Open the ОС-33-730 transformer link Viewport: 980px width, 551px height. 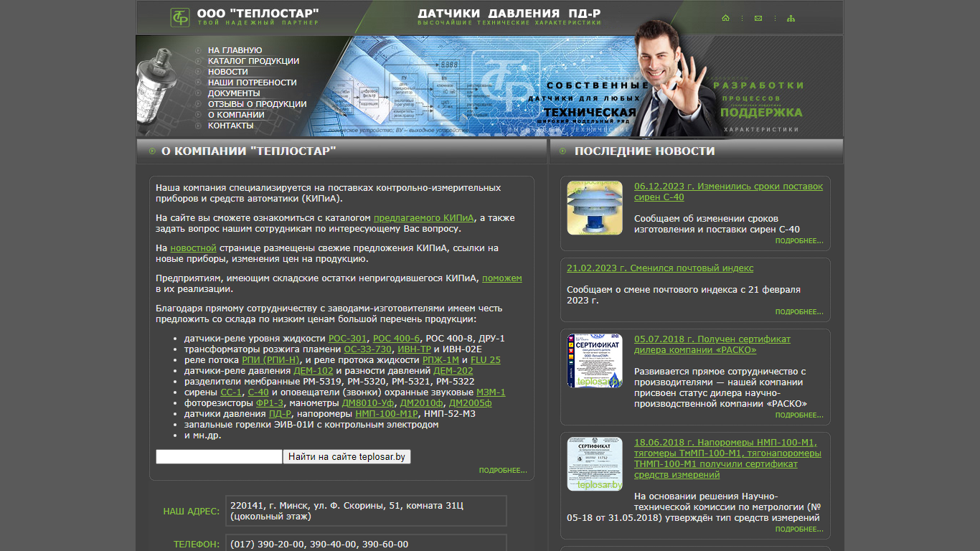(x=368, y=349)
